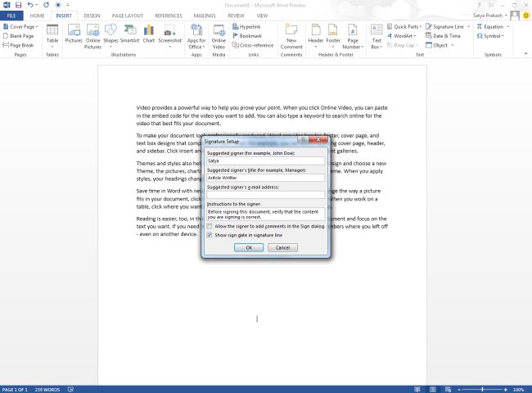Expand the Symbol dropdown
Screen dimensions: 532x393
pos(503,36)
